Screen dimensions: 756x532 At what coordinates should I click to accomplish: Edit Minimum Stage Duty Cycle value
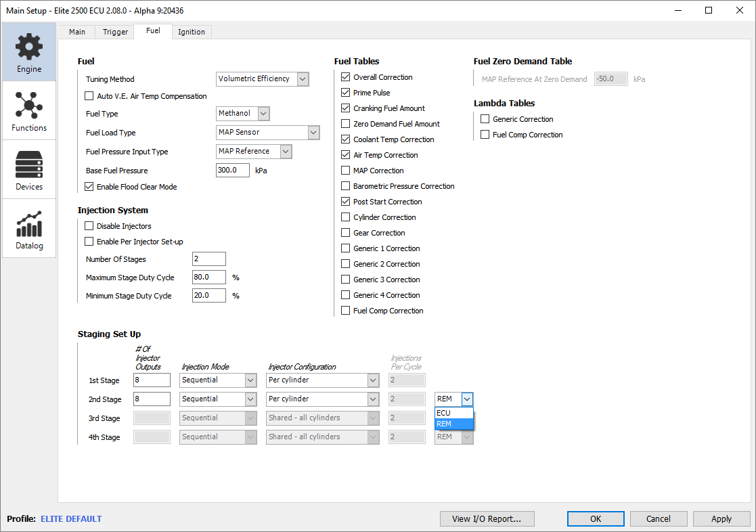tap(208, 295)
